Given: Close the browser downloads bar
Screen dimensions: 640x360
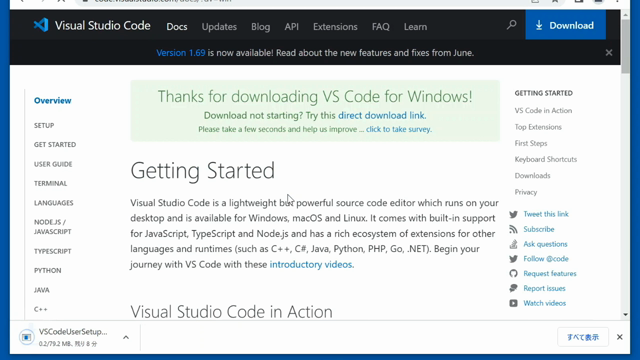Looking at the screenshot, I should tap(620, 337).
